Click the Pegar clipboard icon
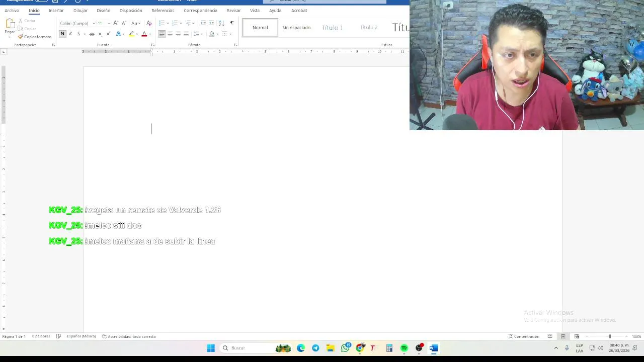This screenshot has height=362, width=644. (10, 23)
